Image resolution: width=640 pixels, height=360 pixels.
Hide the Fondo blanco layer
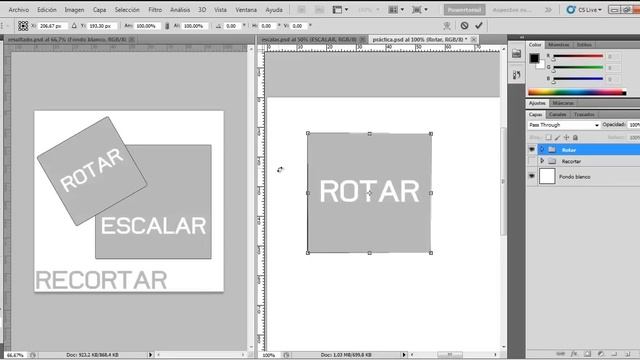(x=531, y=176)
